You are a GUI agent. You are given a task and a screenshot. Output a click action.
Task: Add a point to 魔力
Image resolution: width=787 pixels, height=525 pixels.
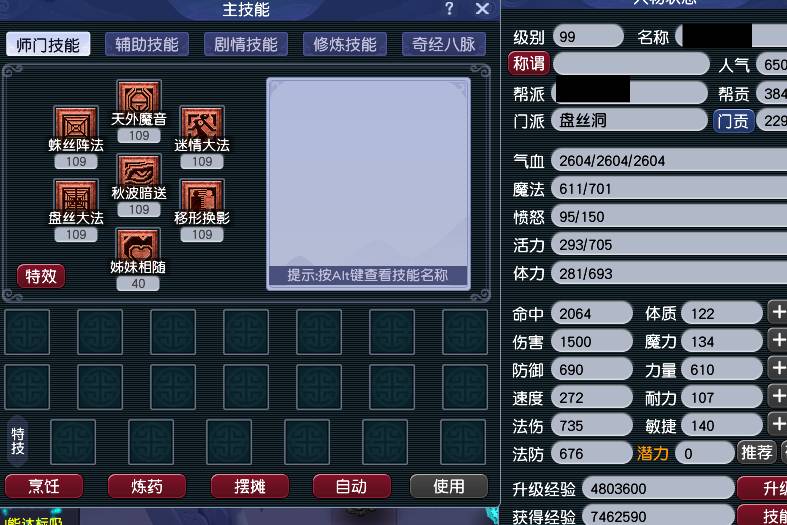(x=778, y=341)
